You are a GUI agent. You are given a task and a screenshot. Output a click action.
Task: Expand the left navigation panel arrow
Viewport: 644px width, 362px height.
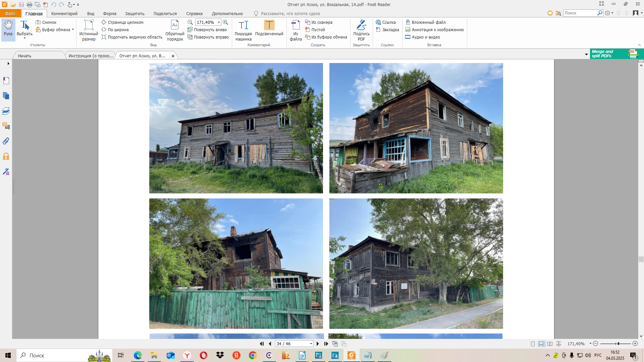click(x=8, y=63)
